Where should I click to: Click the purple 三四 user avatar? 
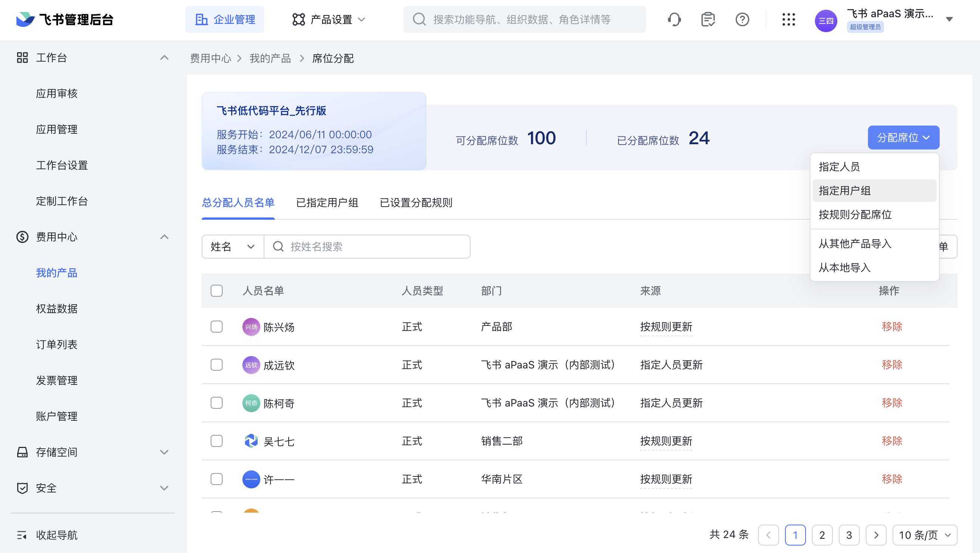826,21
